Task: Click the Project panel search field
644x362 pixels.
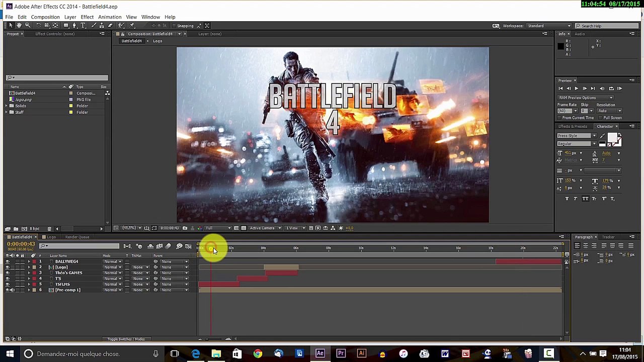Action: tap(57, 77)
